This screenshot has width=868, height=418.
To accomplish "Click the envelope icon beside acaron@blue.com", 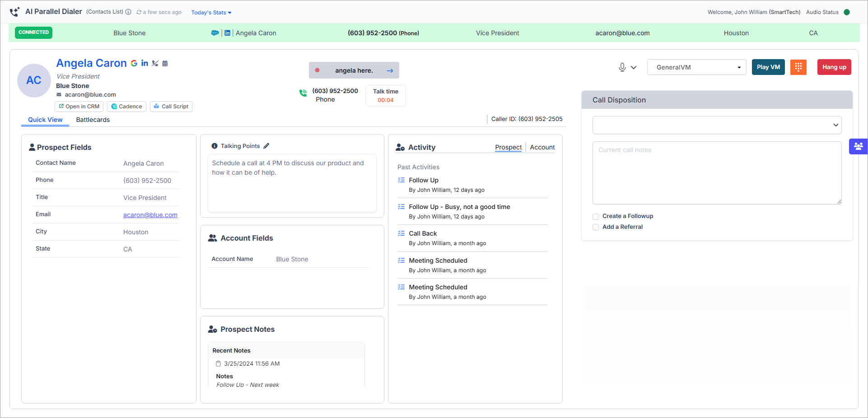I will point(59,94).
